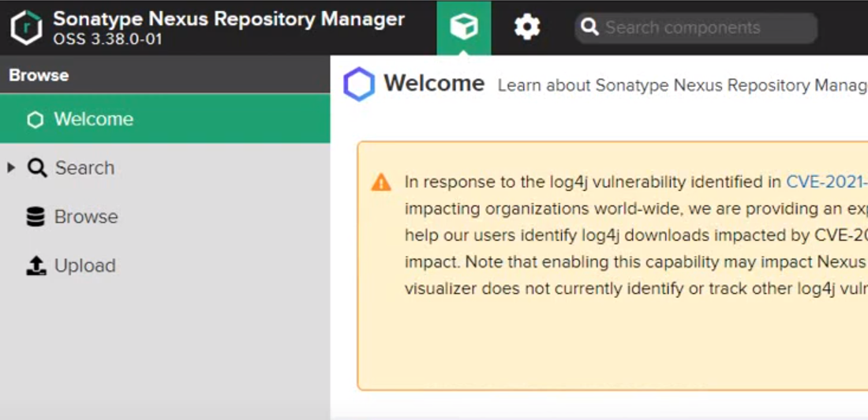Viewport: 868px width, 420px height.
Task: Click the Welcome hexagon sidebar icon
Action: pos(35,120)
